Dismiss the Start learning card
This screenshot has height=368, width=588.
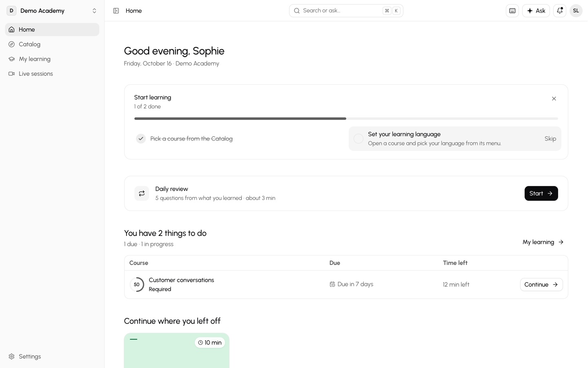point(554,99)
